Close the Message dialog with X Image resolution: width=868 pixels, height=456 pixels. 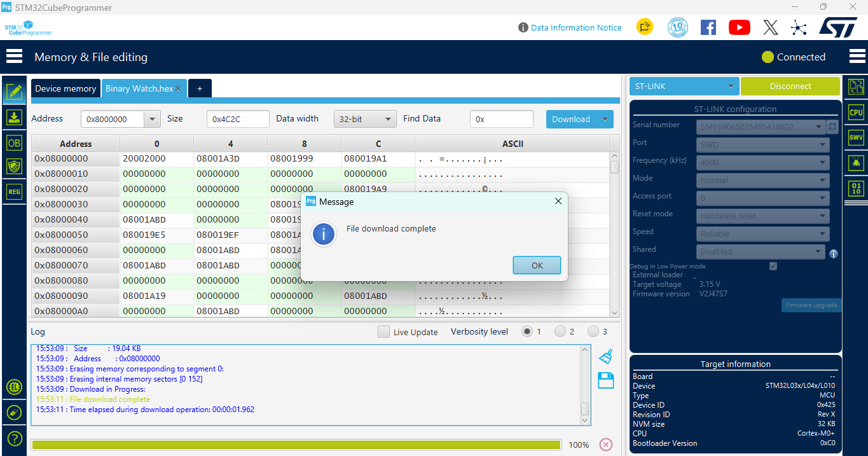[558, 201]
